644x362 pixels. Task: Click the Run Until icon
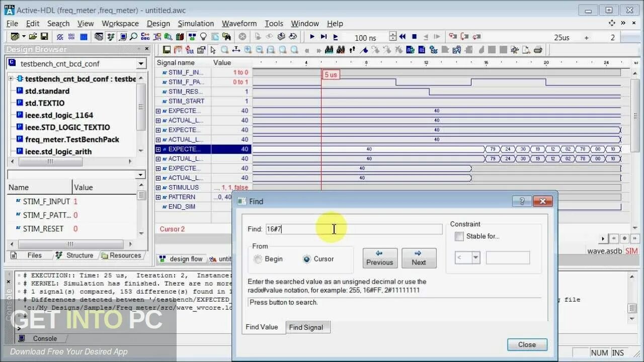coord(324,37)
